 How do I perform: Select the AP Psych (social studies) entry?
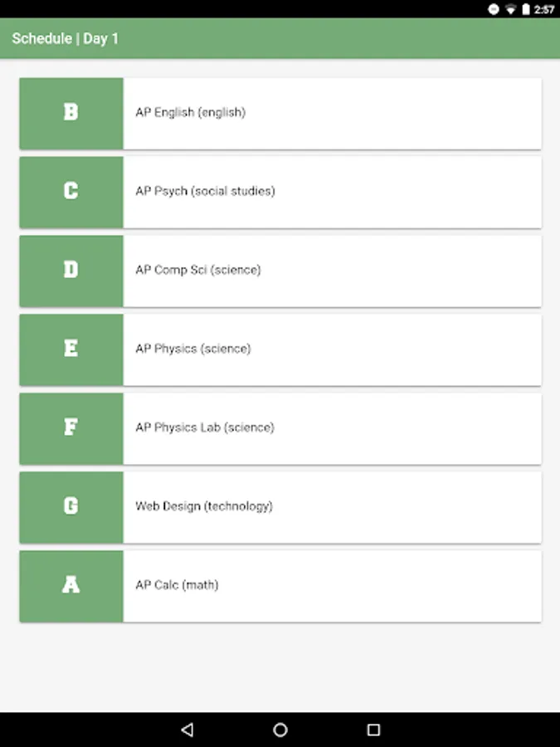pyautogui.click(x=332, y=192)
